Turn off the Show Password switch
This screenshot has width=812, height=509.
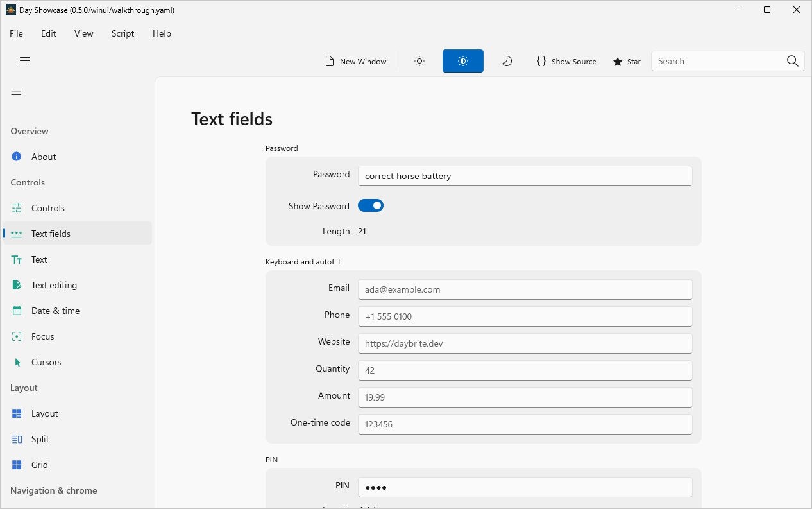tap(371, 205)
